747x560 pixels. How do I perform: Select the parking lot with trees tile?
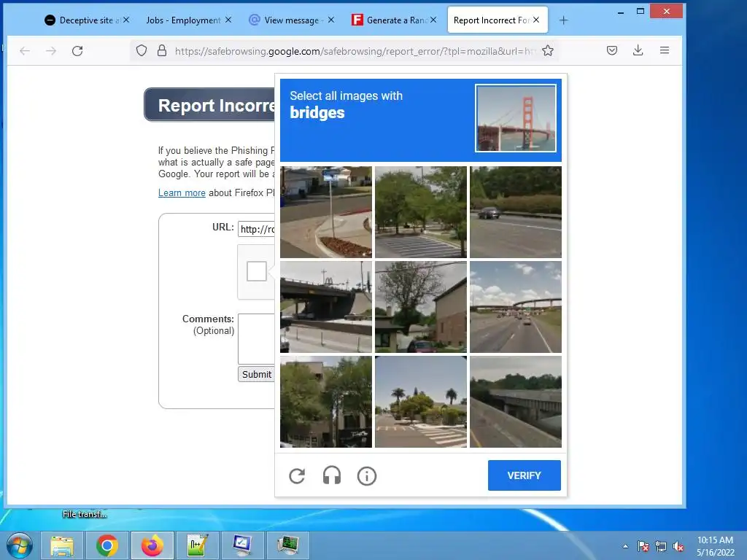point(421,212)
